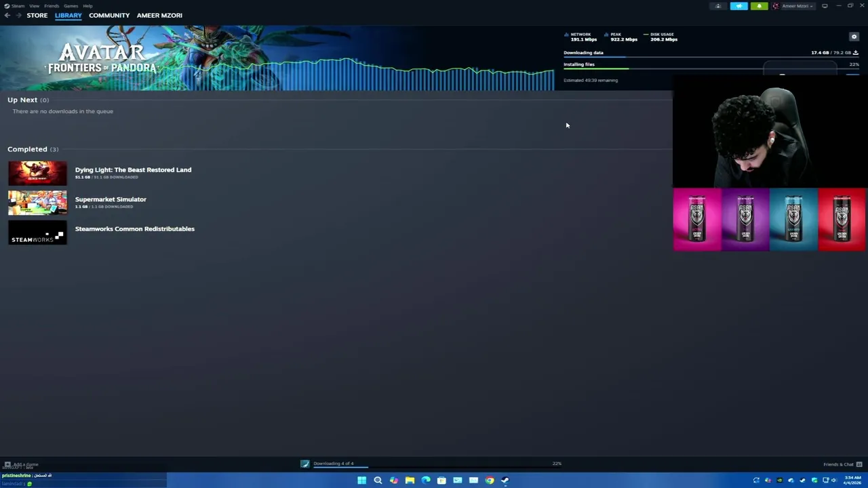Viewport: 868px width, 488px height.
Task: Open the View menu
Action: (34, 5)
